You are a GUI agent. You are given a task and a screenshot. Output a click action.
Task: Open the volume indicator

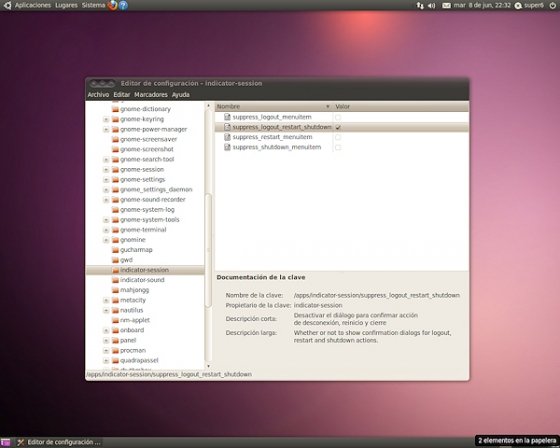pyautogui.click(x=431, y=6)
